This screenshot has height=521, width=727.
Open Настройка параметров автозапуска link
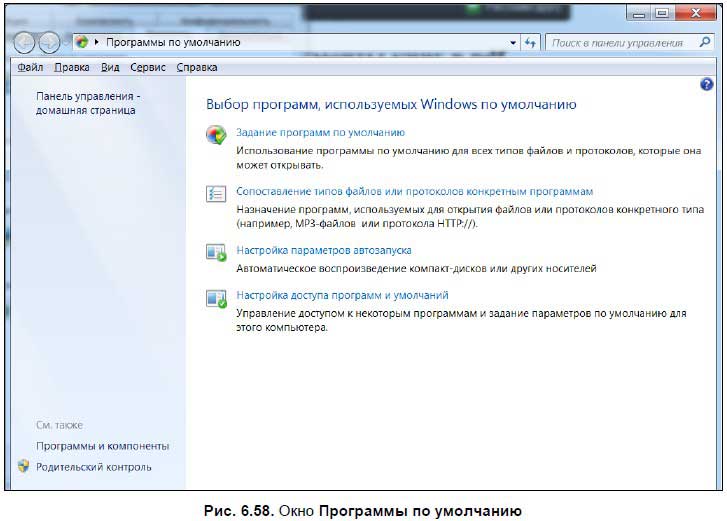[324, 250]
